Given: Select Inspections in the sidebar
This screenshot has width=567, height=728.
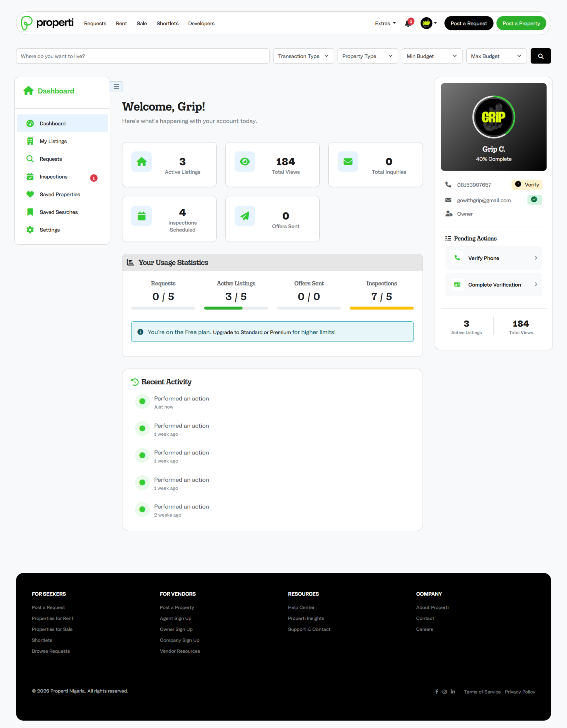Looking at the screenshot, I should coord(53,177).
